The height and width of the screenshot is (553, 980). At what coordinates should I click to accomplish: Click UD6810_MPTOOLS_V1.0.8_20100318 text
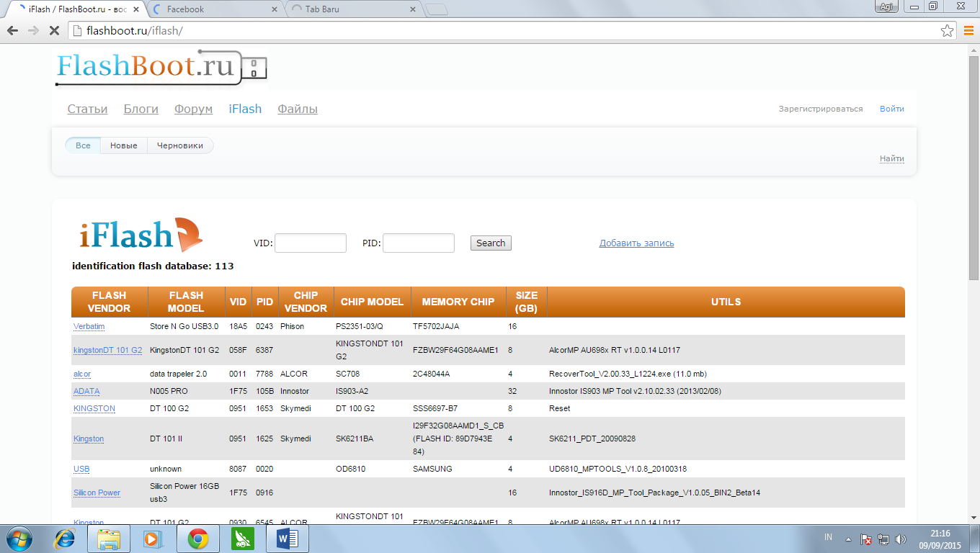(618, 469)
